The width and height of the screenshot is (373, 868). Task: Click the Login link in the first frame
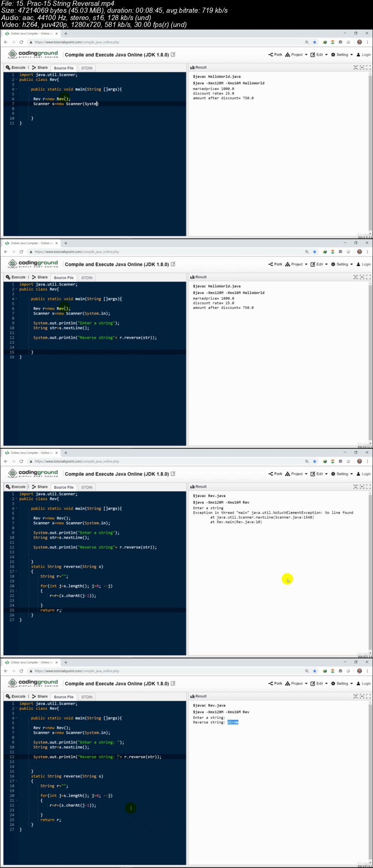364,55
